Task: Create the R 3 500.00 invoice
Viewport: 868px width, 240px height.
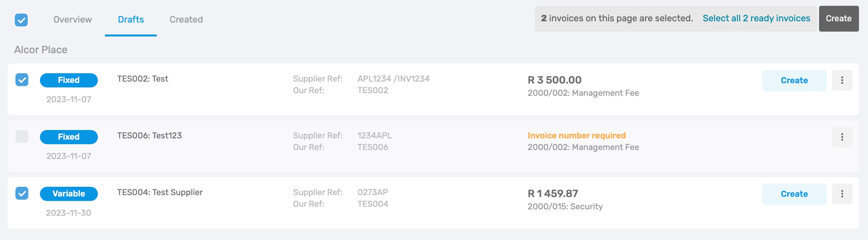Action: pos(794,80)
